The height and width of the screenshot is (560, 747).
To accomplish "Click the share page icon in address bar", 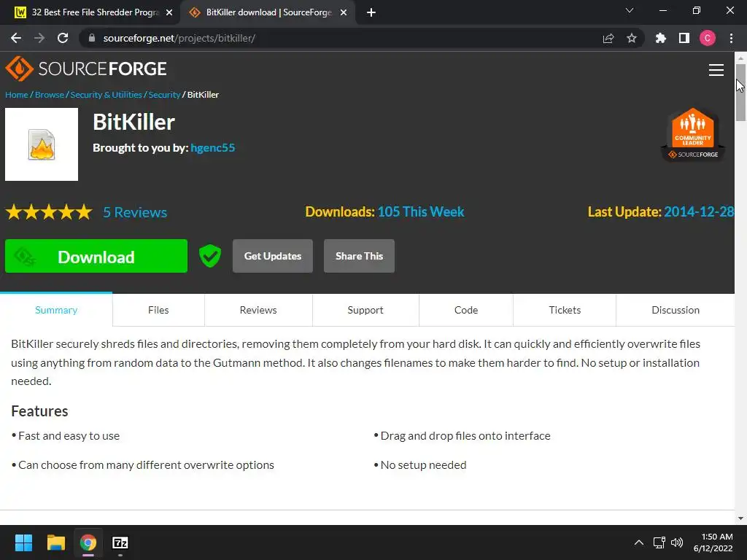I will (x=608, y=38).
